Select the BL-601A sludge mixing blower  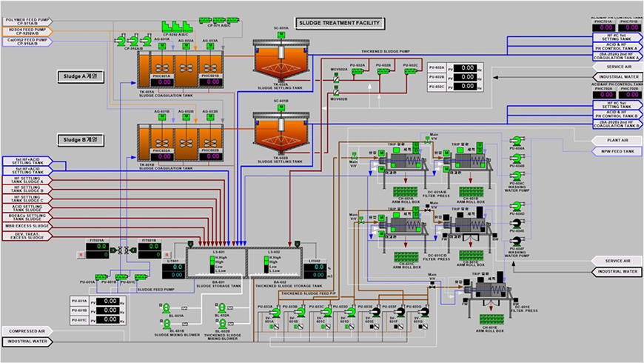168,309
